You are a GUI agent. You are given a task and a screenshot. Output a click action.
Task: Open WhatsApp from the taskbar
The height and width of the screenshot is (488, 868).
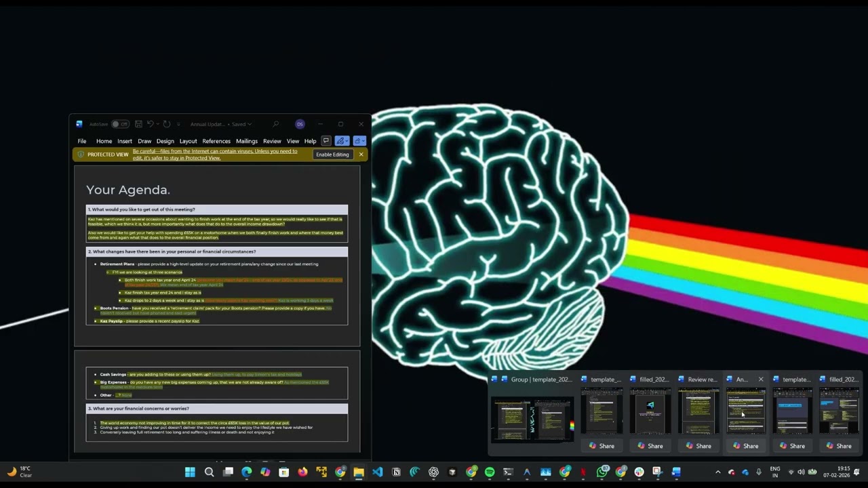click(x=601, y=472)
